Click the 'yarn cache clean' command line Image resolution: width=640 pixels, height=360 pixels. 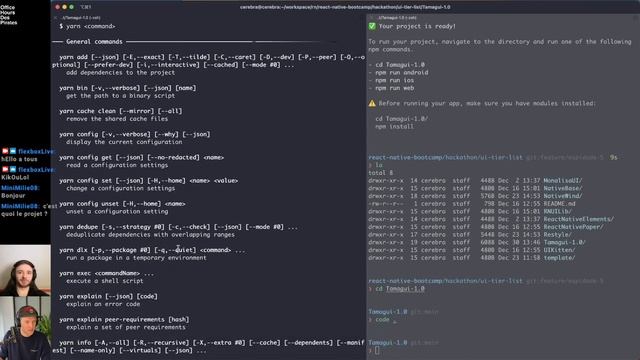point(120,111)
